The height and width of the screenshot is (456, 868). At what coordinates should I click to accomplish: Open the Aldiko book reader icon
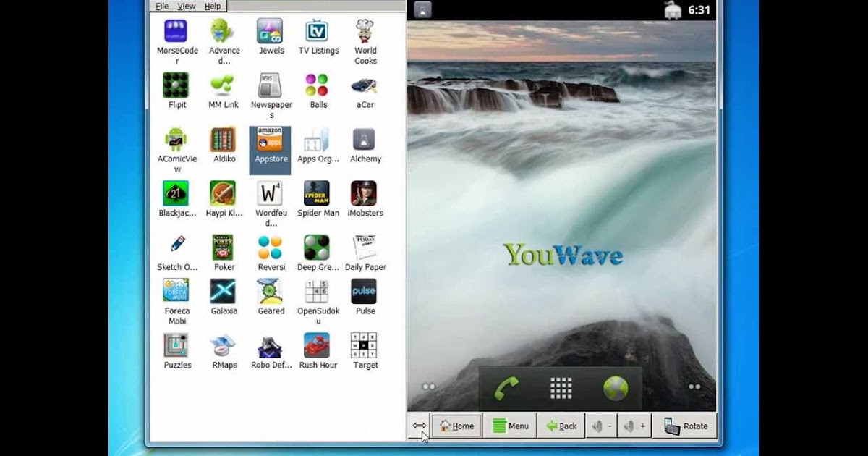(224, 140)
